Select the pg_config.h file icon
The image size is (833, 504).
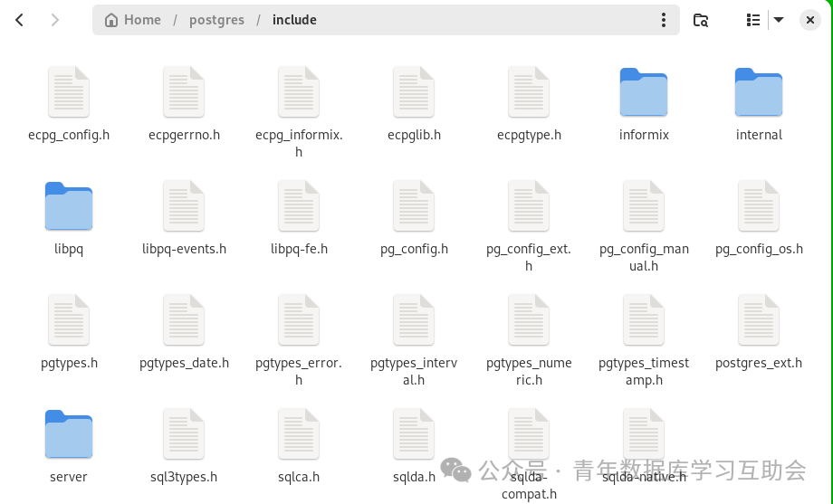(414, 206)
